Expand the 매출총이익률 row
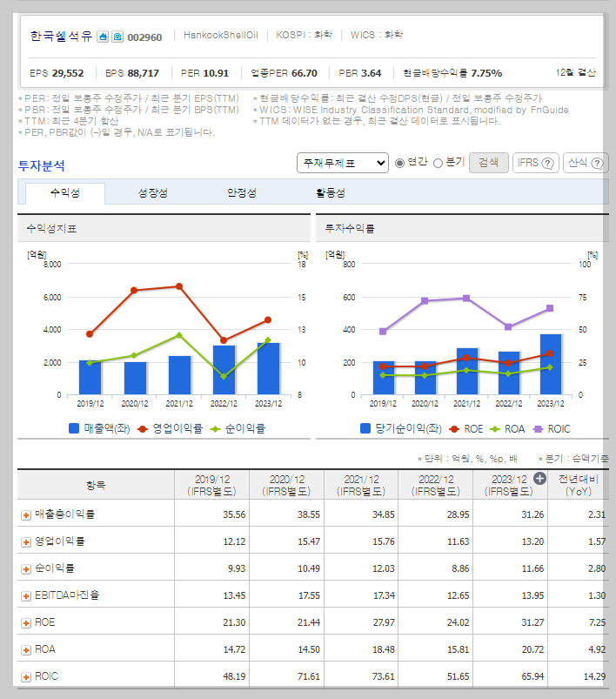Screen dimensions: 616x699 [x=26, y=514]
